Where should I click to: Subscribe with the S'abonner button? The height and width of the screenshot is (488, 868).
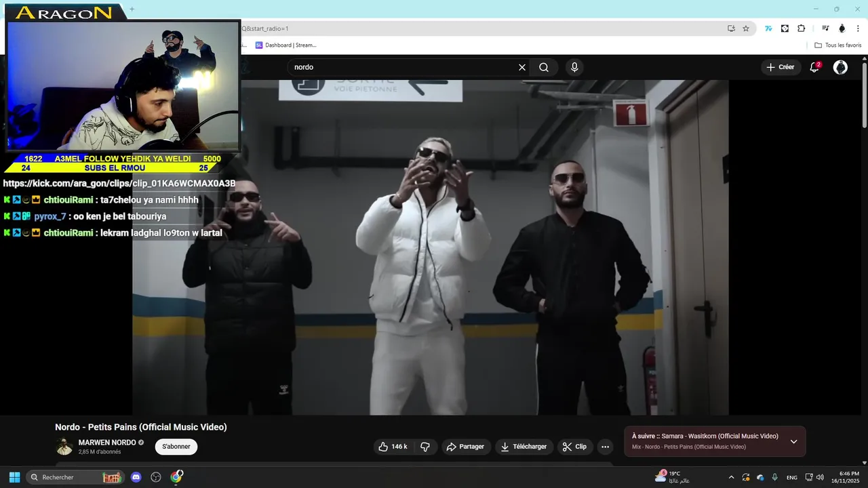coord(176,447)
